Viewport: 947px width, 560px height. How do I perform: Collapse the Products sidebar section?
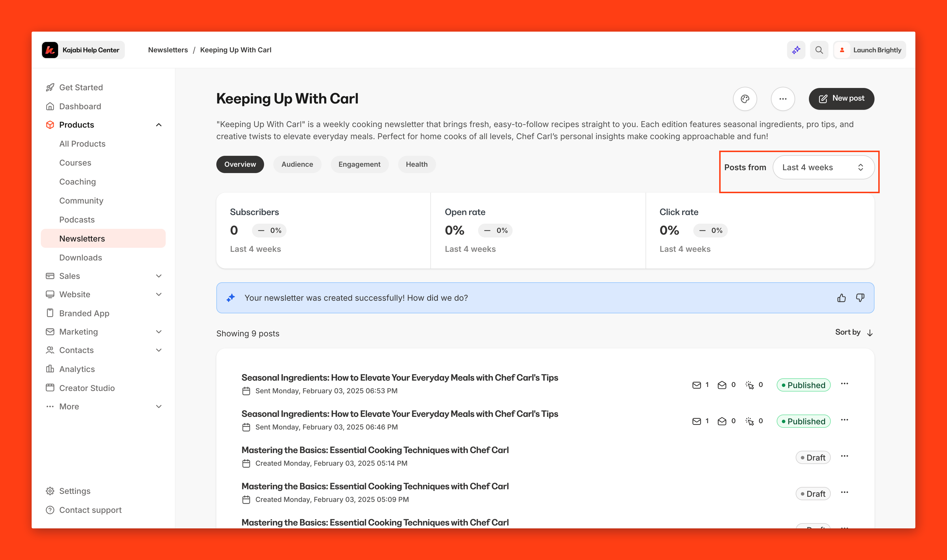(159, 125)
